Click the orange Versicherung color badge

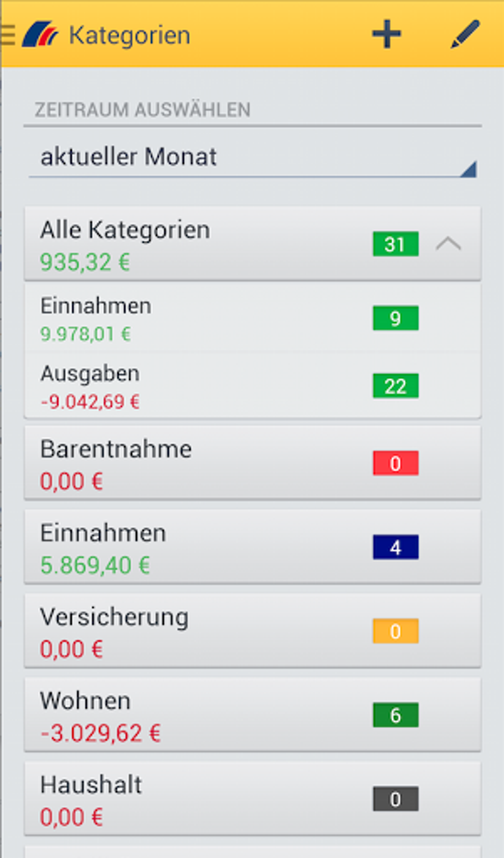coord(395,632)
